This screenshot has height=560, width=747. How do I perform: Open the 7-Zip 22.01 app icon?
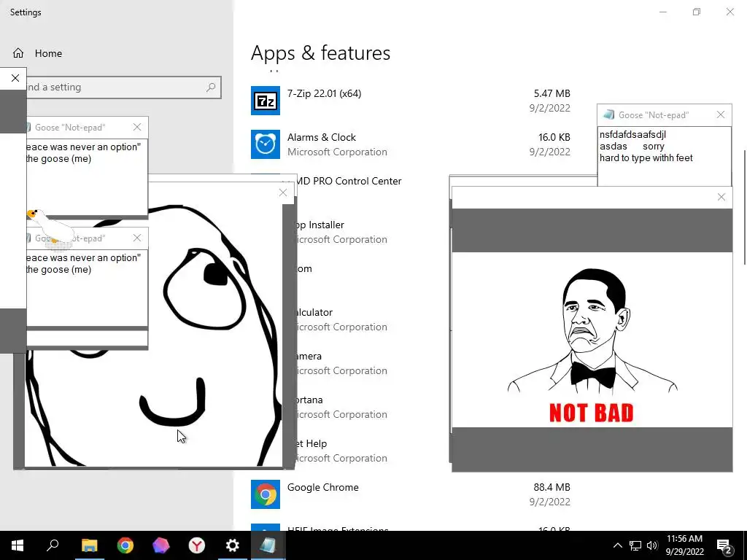266,101
